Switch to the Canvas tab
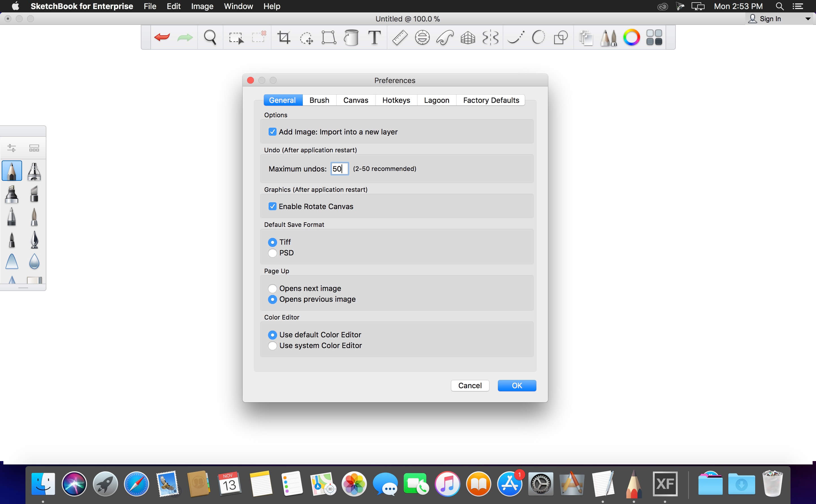The width and height of the screenshot is (816, 504). (356, 100)
